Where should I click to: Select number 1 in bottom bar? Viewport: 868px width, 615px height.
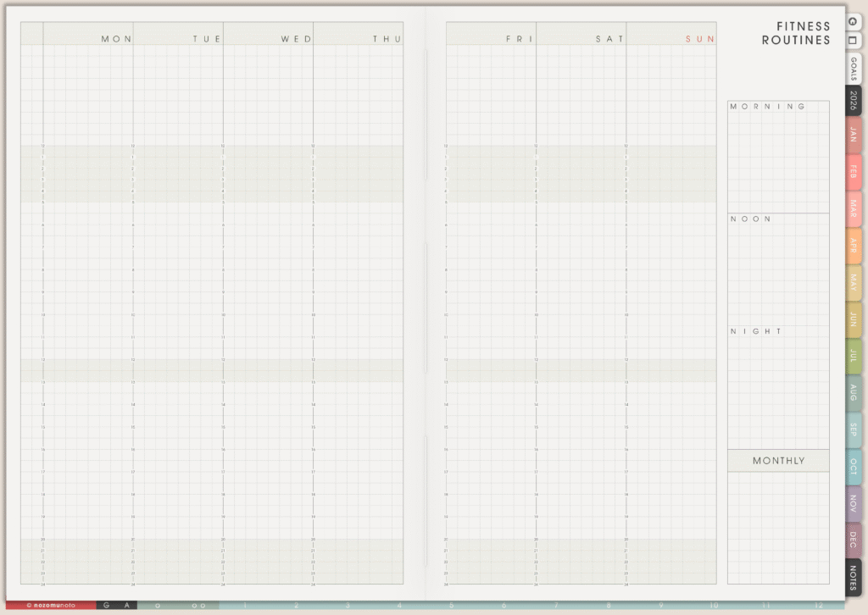click(x=244, y=605)
